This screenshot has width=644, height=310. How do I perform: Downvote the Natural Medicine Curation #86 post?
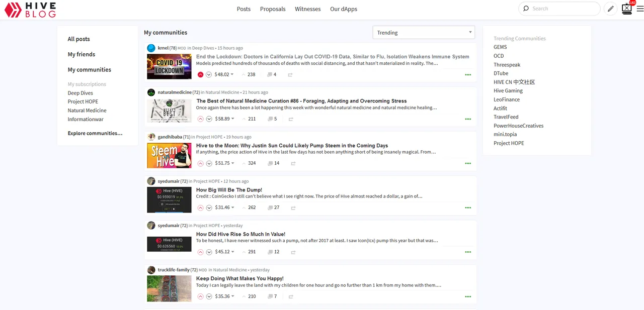coord(209,119)
